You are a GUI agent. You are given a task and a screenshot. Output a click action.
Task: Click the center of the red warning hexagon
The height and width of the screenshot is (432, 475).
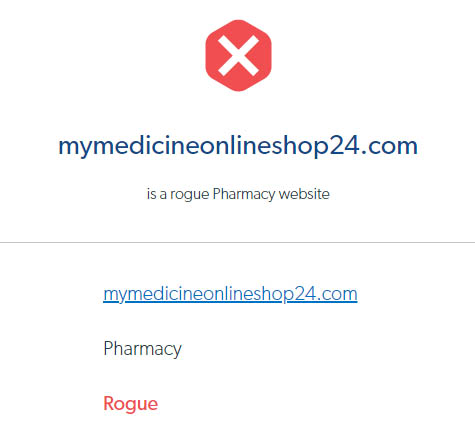[x=238, y=55]
